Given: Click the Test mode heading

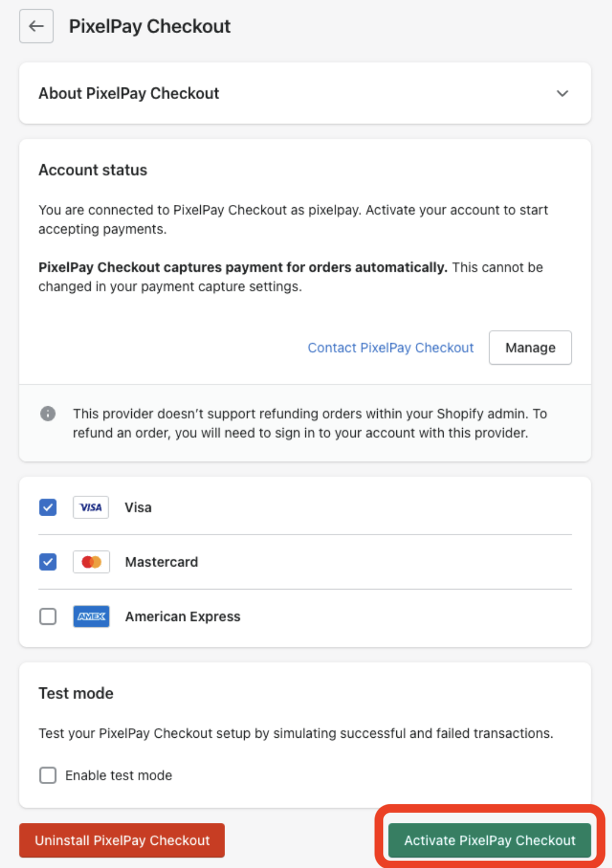Looking at the screenshot, I should [76, 693].
